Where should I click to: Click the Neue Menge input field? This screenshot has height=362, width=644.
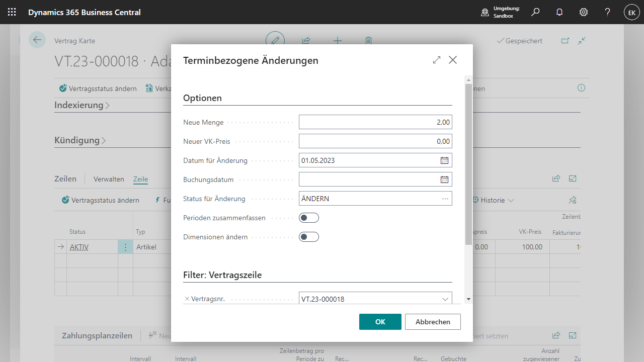(375, 122)
